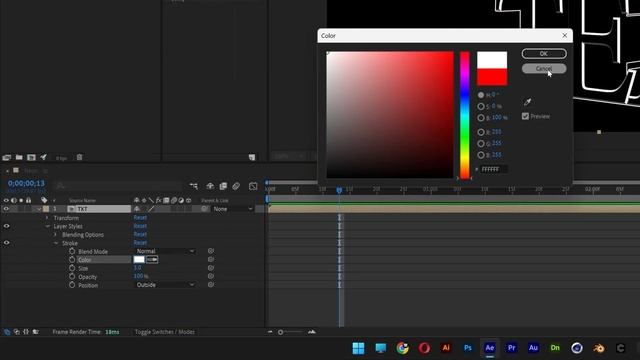The image size is (640, 360).
Task: Click the rainbow hue slider strip
Action: tap(464, 115)
